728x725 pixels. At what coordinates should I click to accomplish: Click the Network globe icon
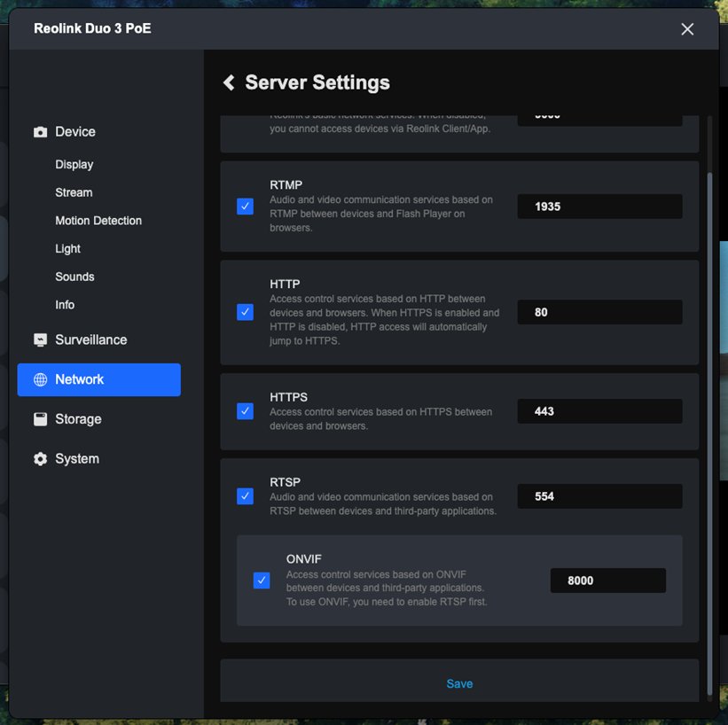click(x=41, y=379)
